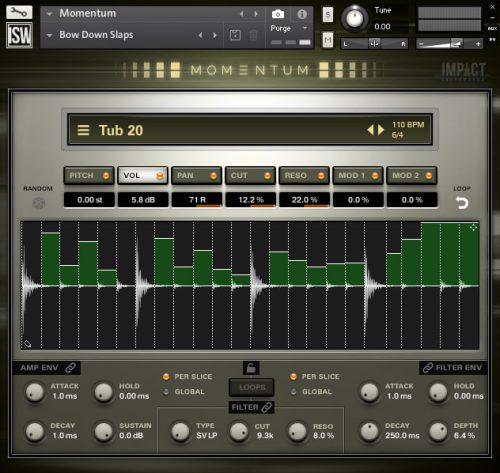Click the 22.0 % resonance value field
This screenshot has height=473, width=500.
pos(304,200)
